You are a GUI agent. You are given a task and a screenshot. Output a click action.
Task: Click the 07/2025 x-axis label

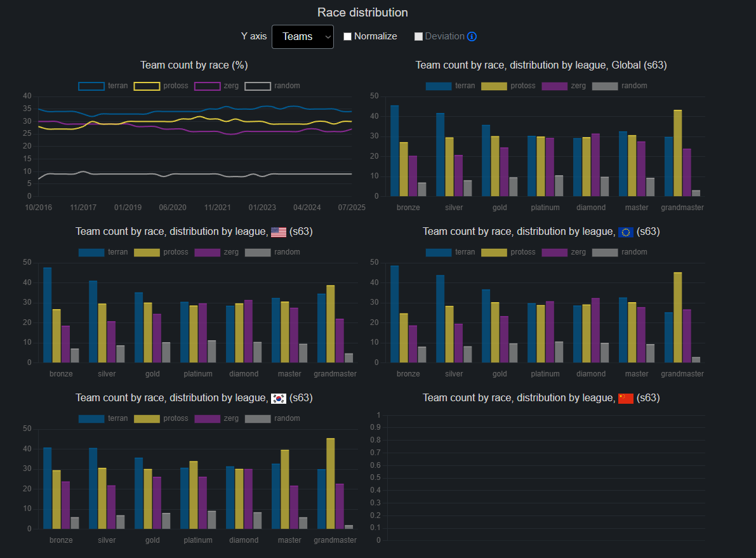click(352, 208)
